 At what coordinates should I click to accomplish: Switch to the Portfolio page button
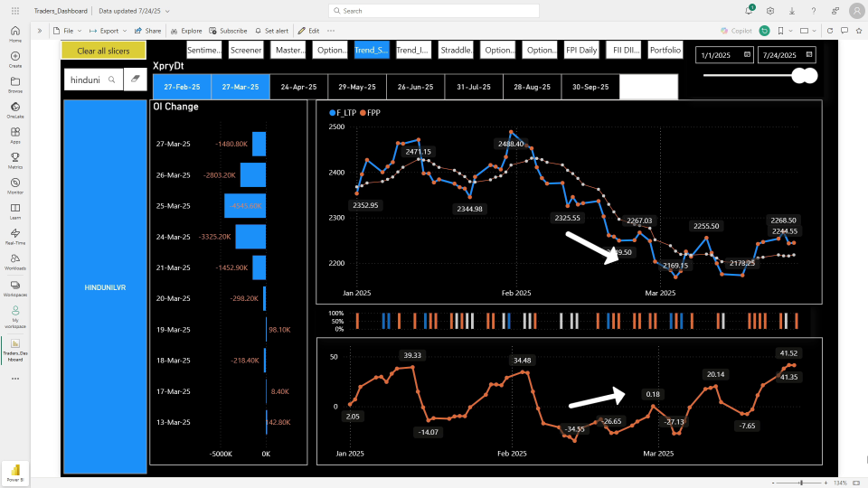[665, 50]
